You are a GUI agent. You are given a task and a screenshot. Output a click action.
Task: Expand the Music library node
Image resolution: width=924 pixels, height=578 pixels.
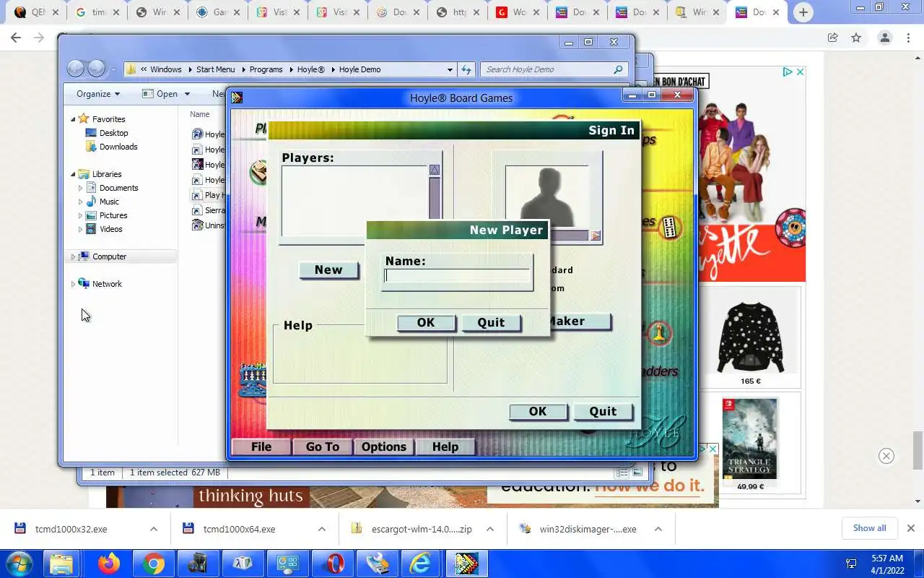pos(80,202)
